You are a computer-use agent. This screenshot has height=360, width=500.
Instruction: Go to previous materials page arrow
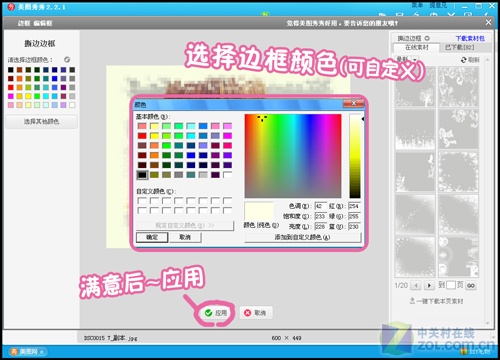coord(416,285)
